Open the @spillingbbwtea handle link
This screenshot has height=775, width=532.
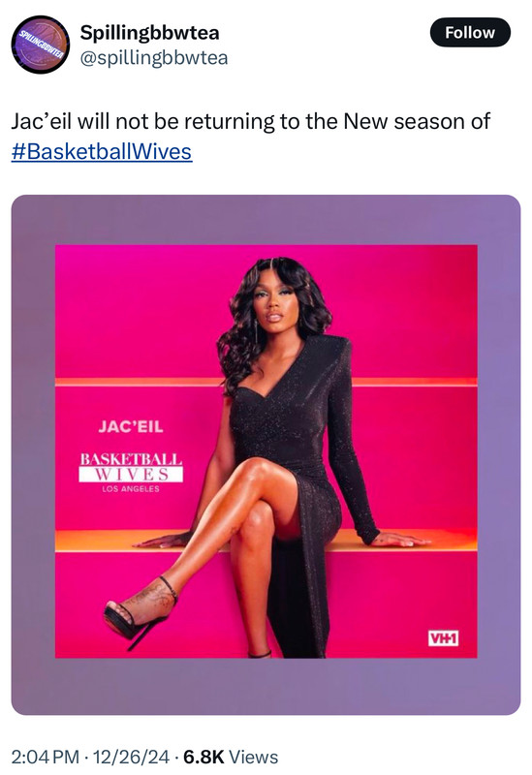[154, 58]
